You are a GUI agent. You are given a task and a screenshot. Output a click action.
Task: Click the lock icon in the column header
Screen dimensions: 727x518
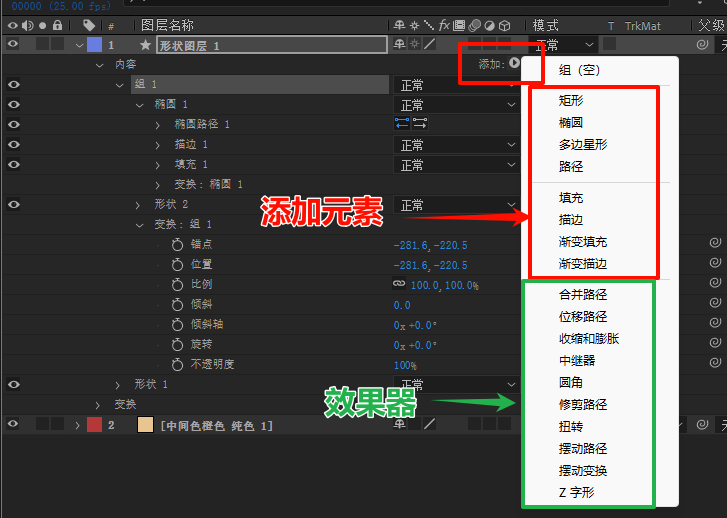(57, 25)
